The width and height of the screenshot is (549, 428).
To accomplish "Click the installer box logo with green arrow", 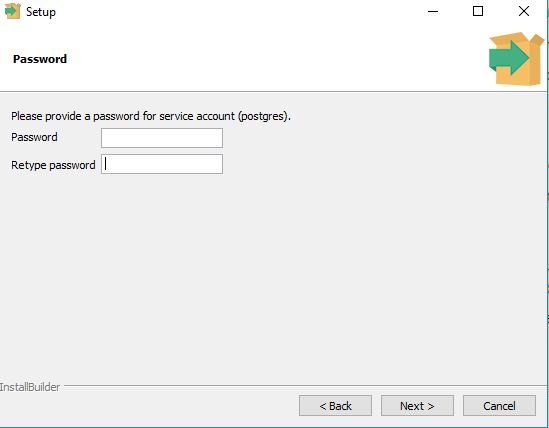I will 516,59.
